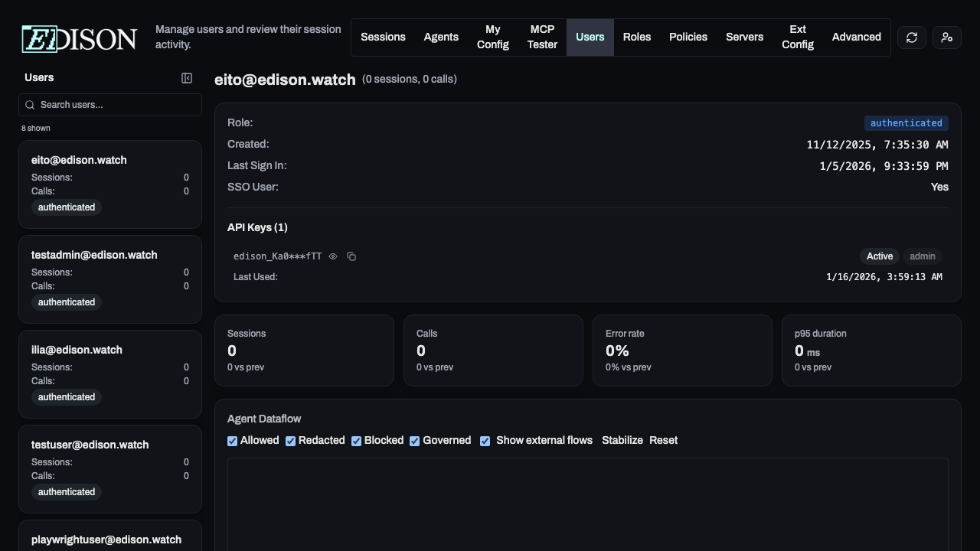Switch to the Policies tab
Image resolution: width=980 pixels, height=551 pixels.
coord(688,37)
